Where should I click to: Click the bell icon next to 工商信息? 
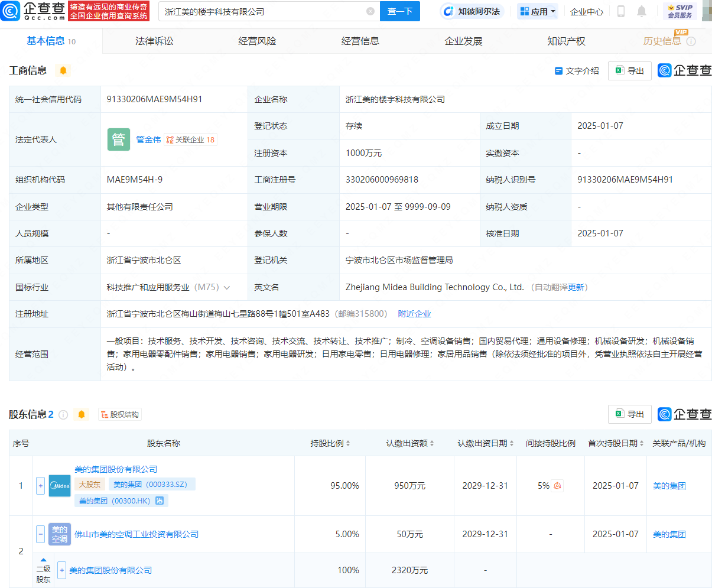(x=63, y=70)
